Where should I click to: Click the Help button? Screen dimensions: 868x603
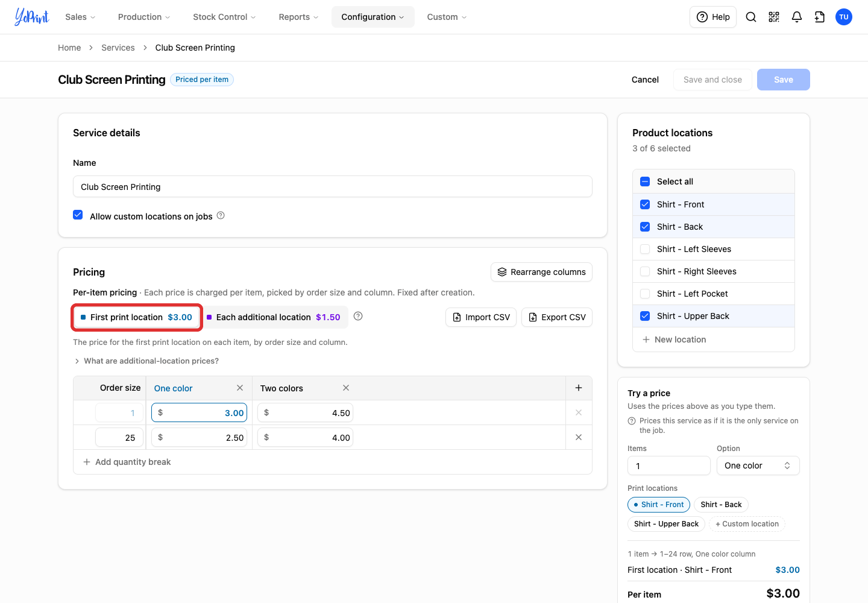[x=713, y=17]
